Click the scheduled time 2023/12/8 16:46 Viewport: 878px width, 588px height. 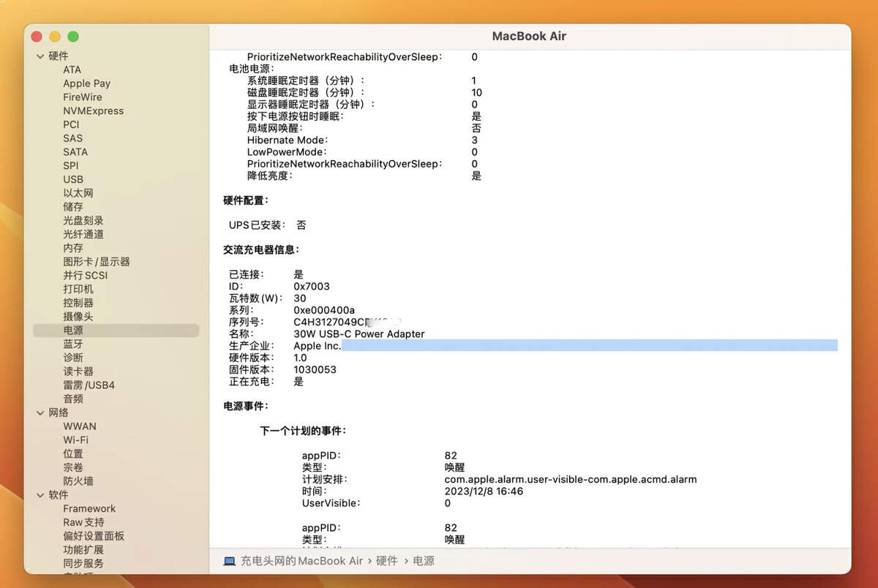tap(484, 491)
